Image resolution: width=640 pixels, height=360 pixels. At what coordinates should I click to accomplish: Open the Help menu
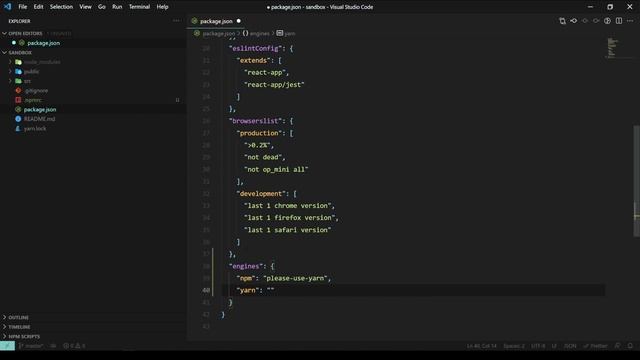(x=162, y=7)
